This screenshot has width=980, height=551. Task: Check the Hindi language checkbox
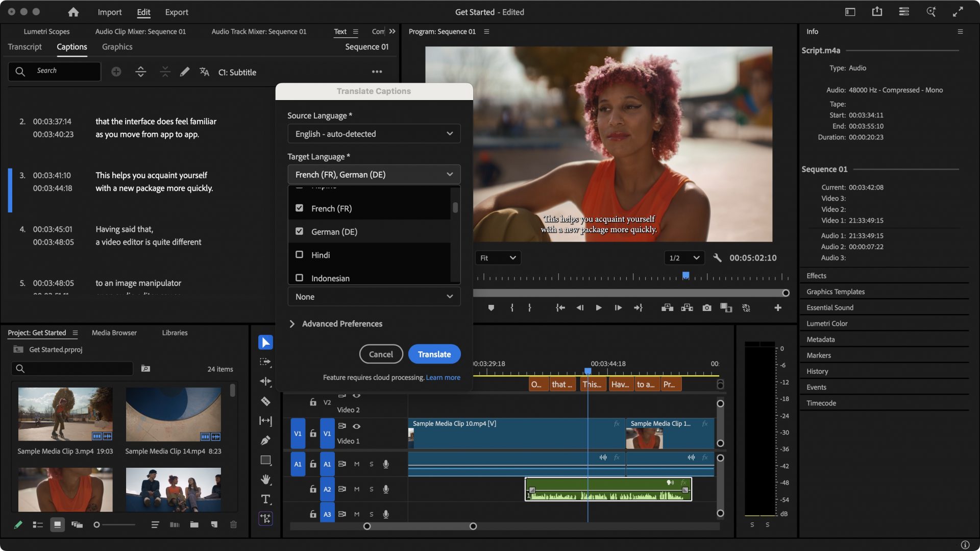point(300,255)
